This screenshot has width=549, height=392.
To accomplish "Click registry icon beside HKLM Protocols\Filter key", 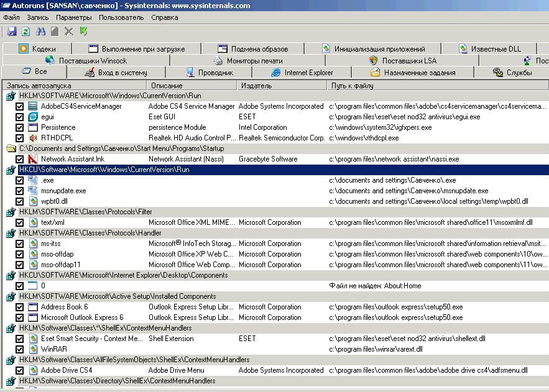I will click(11, 212).
